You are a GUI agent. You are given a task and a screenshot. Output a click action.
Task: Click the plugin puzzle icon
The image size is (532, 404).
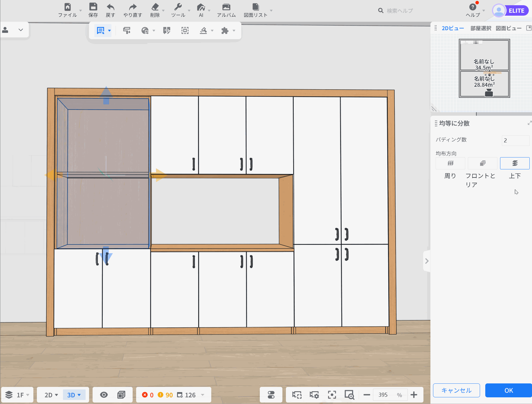click(225, 30)
